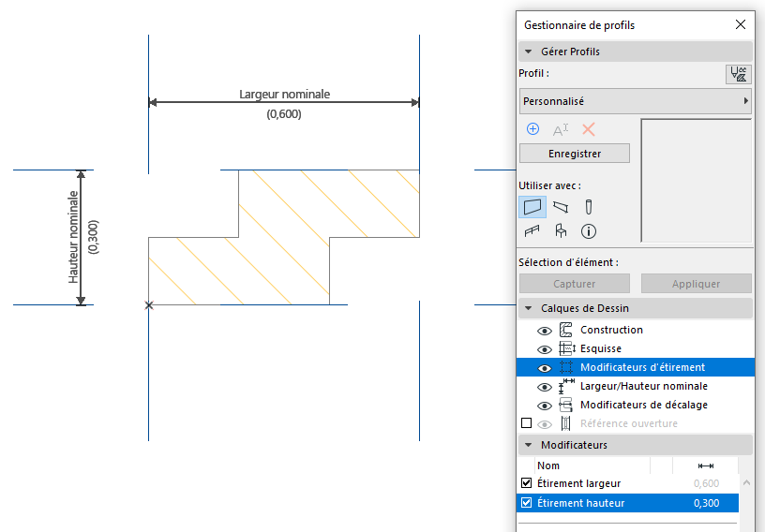Select the wall usage icon
This screenshot has height=532, width=765.
(532, 207)
